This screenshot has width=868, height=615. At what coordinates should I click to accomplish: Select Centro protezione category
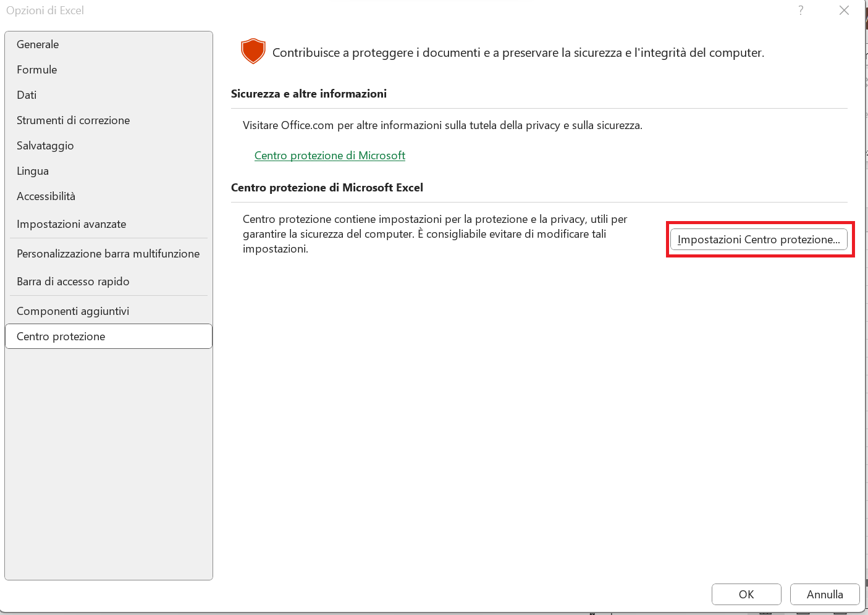(108, 337)
